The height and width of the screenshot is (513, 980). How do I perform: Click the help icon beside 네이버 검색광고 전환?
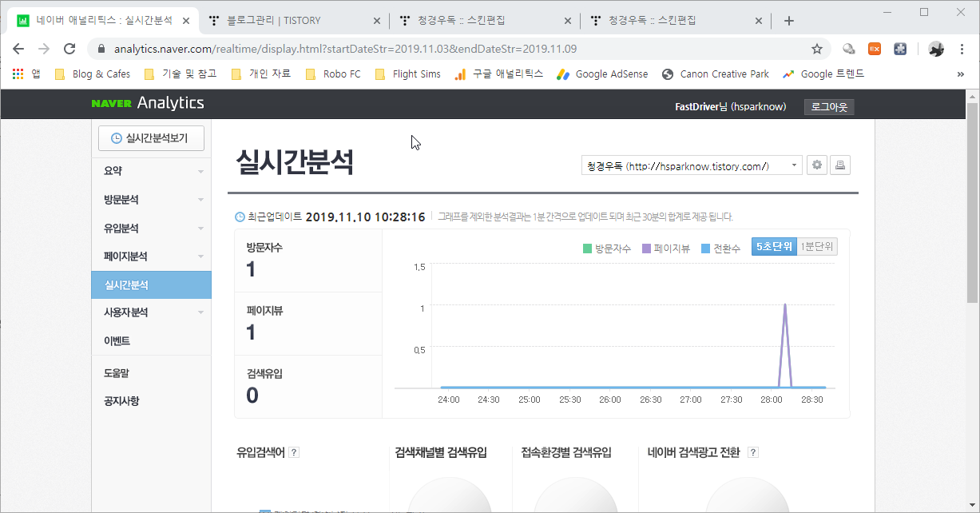point(752,452)
